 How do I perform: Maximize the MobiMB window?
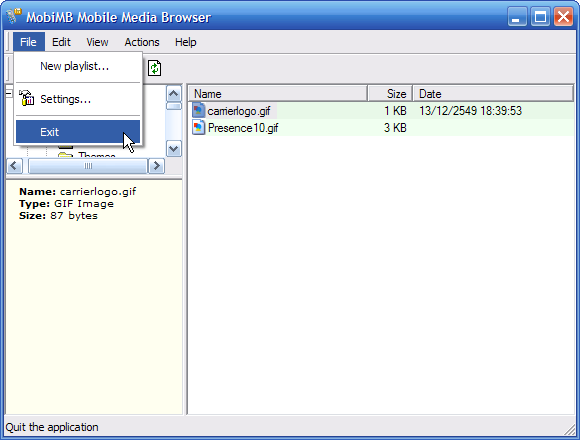point(540,17)
